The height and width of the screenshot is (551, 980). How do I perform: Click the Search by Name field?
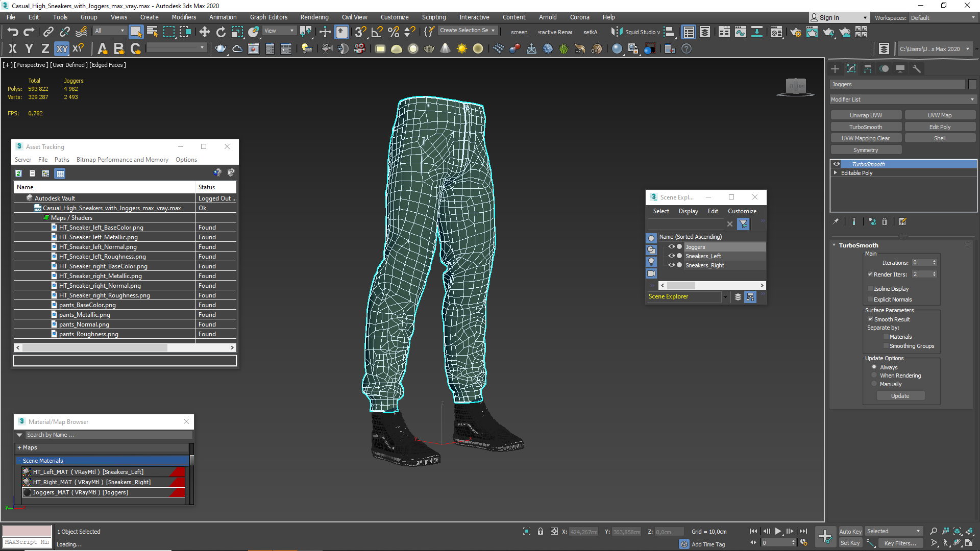pos(109,435)
